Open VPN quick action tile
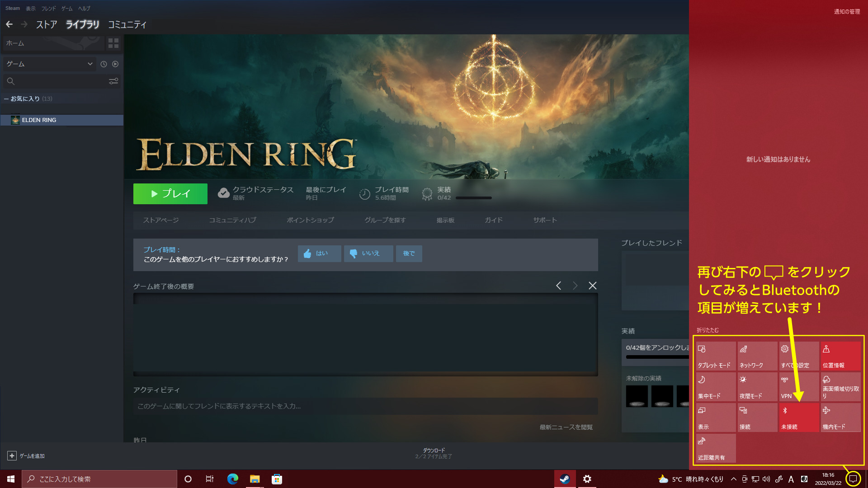This screenshot has height=488, width=868. (799, 387)
